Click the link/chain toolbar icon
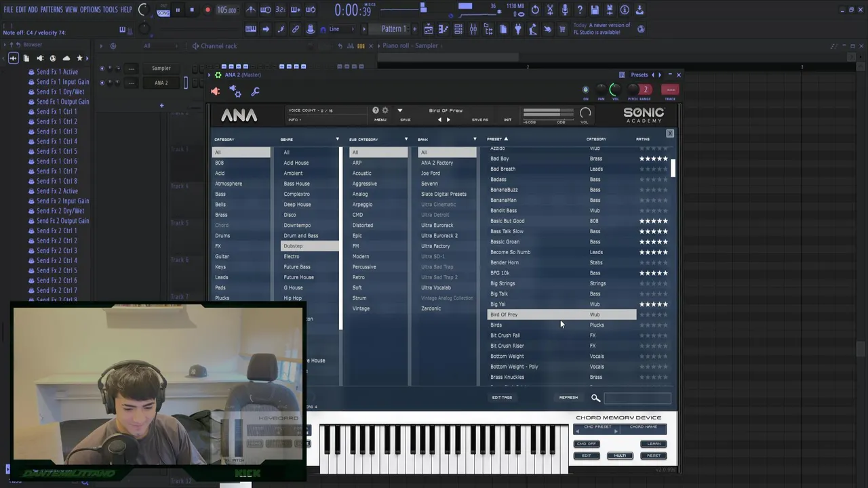This screenshot has height=488, width=868. 296,29
